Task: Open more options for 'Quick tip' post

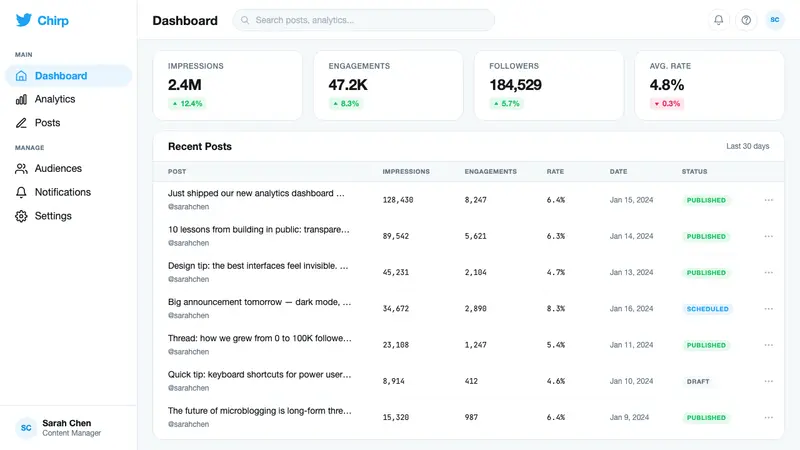Action: (768, 381)
